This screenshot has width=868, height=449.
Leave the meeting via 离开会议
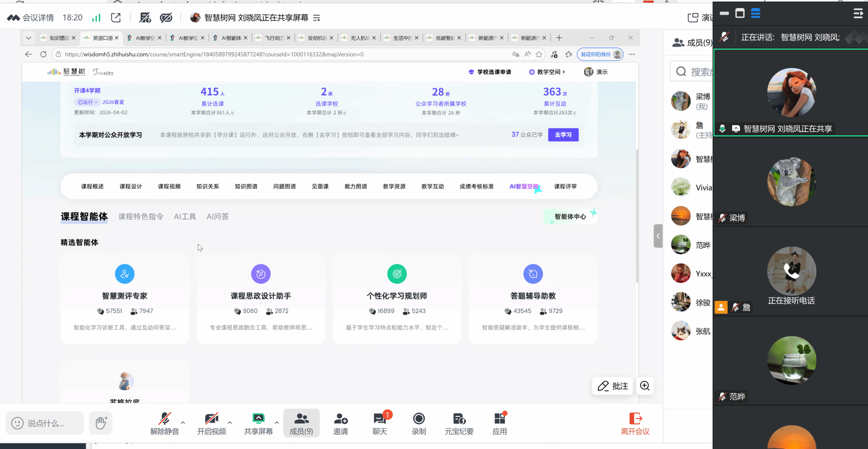click(635, 423)
